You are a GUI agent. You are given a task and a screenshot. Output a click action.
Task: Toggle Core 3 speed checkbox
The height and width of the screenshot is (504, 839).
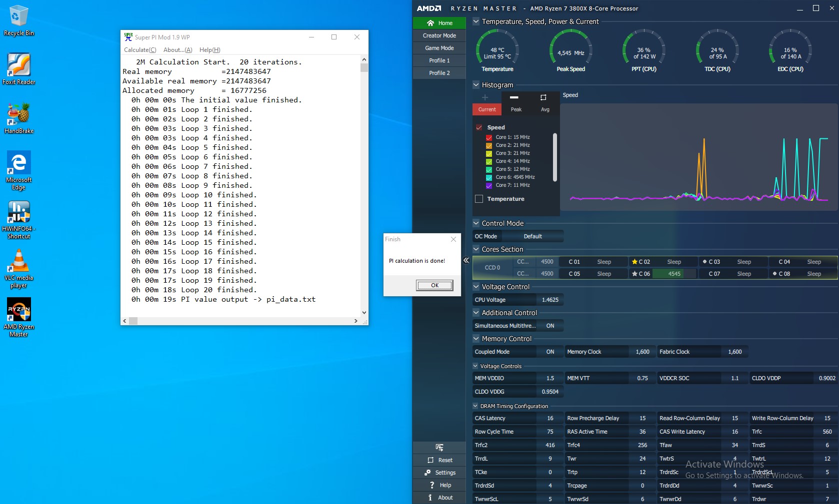(x=489, y=153)
